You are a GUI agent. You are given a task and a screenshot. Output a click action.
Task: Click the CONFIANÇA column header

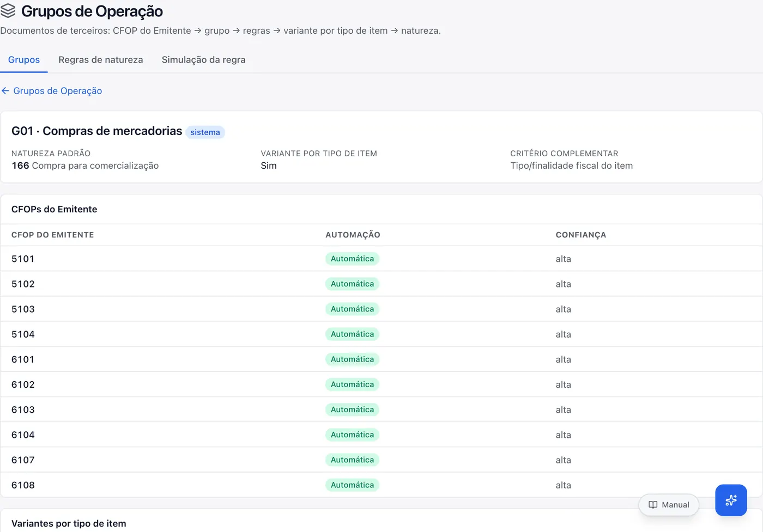pos(581,235)
